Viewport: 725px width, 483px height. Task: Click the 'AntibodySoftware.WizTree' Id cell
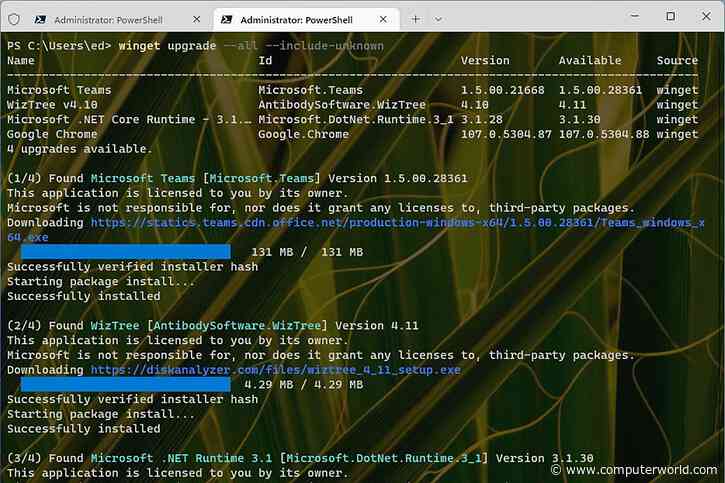[x=342, y=104]
